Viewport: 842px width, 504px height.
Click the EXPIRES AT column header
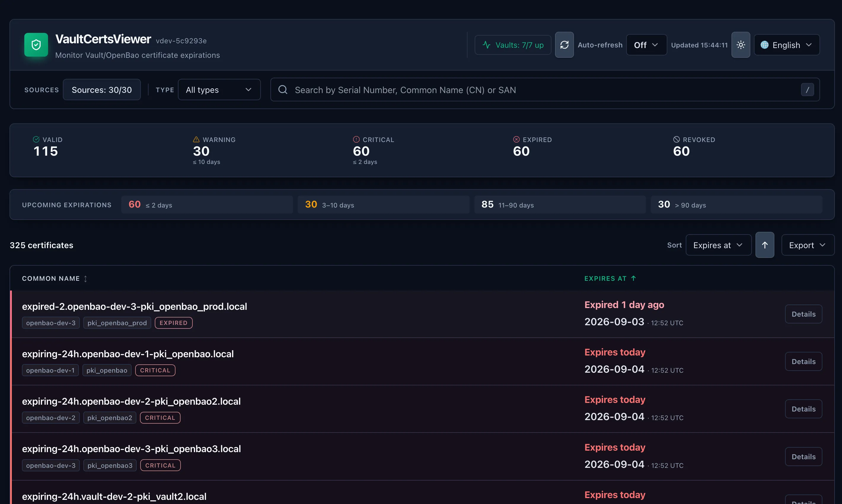tap(610, 278)
